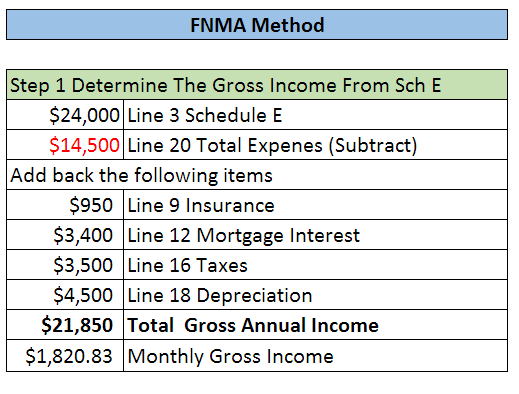Select the $950 insurance amount cell

point(65,205)
